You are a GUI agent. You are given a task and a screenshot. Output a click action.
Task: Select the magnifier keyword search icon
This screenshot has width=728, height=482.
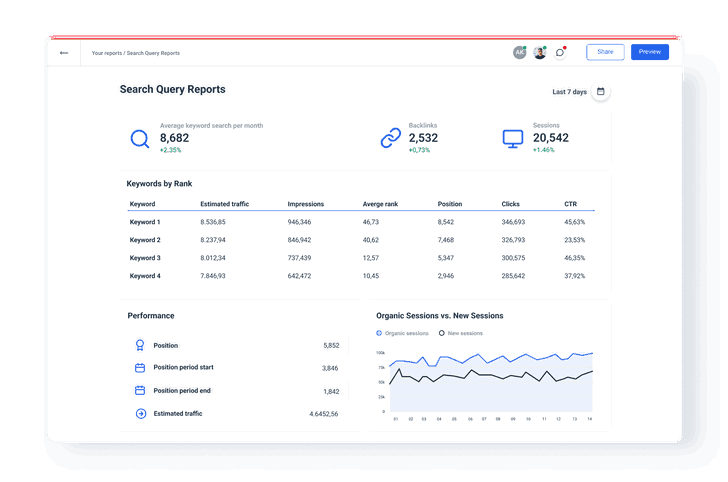pyautogui.click(x=139, y=139)
